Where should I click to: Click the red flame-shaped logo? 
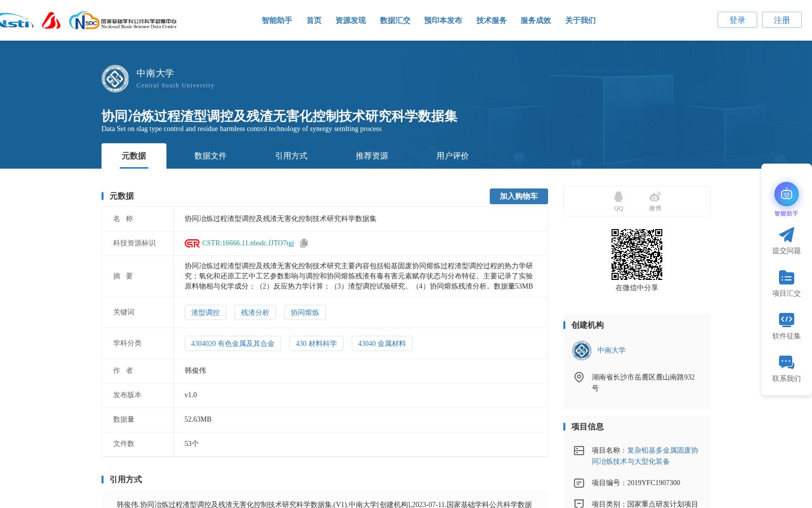tap(51, 20)
